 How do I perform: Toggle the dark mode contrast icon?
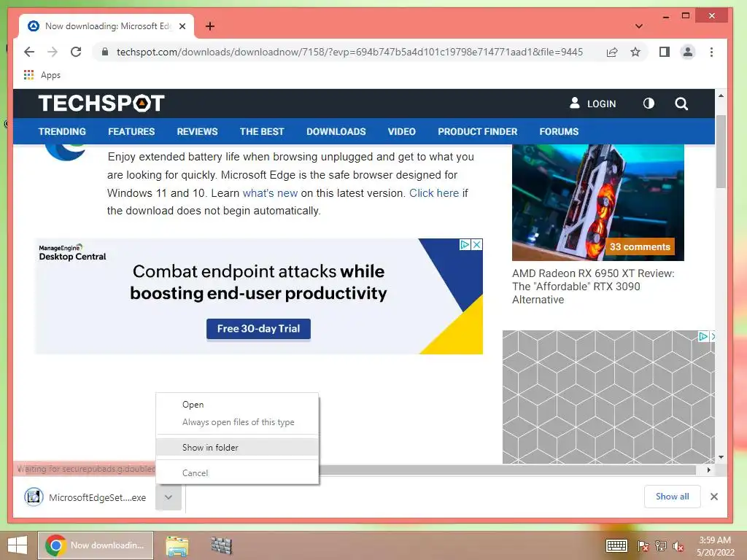[x=649, y=104]
